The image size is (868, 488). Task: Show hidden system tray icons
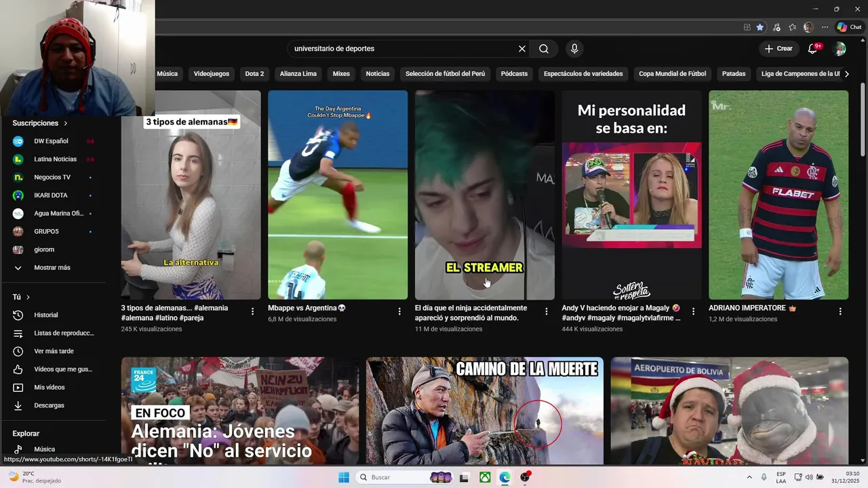(x=749, y=477)
